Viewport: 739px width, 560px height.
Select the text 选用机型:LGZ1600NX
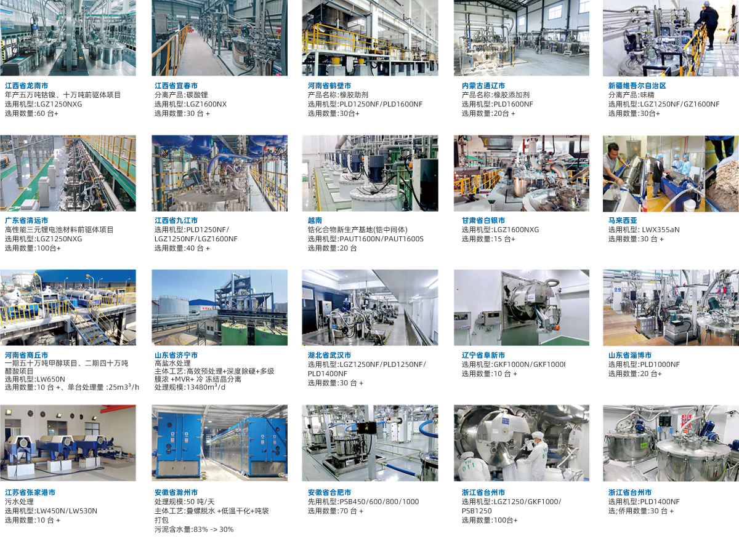[x=191, y=104]
